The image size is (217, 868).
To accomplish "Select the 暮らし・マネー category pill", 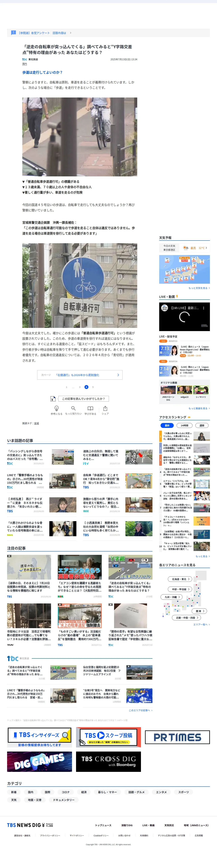I will (x=107, y=792).
